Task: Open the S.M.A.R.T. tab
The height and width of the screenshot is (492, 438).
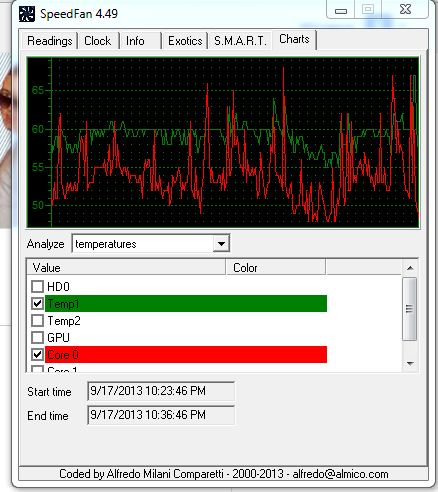Action: pyautogui.click(x=240, y=41)
